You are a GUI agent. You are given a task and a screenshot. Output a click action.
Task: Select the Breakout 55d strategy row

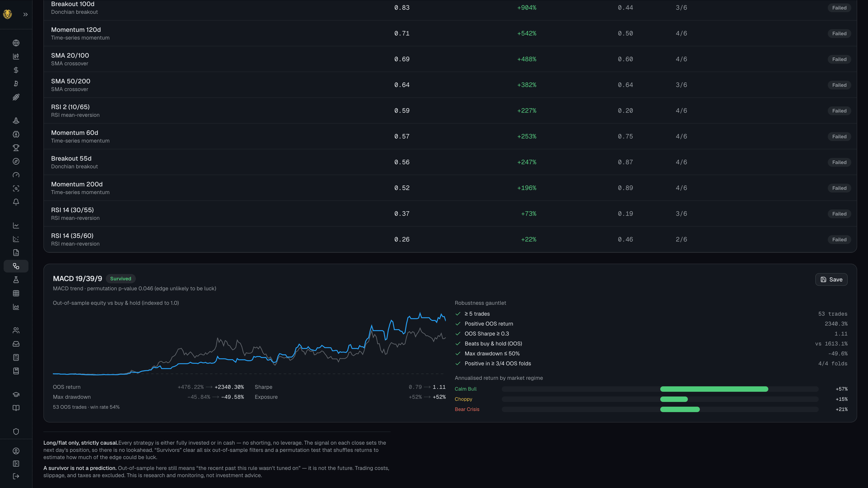(x=450, y=162)
